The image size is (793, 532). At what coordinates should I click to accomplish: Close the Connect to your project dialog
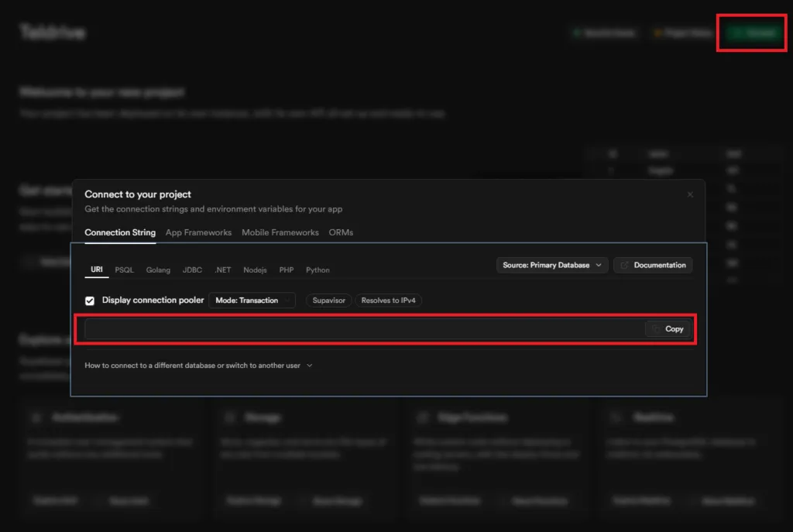pyautogui.click(x=690, y=195)
